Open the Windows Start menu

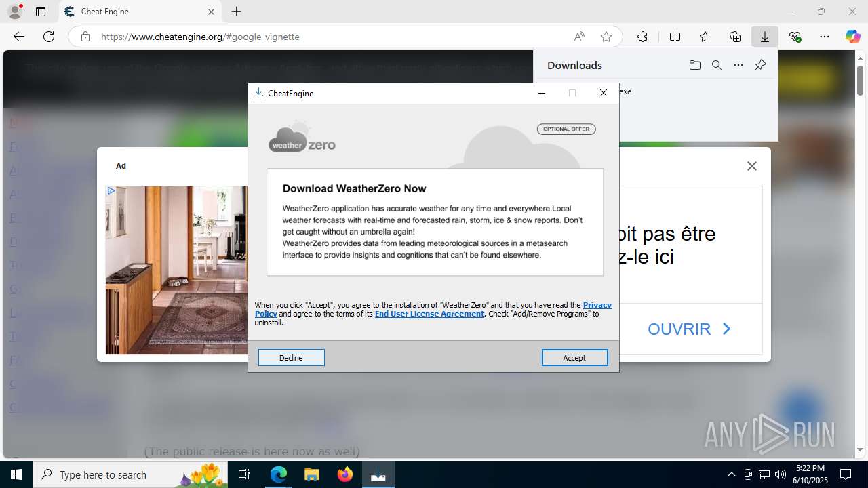16,474
